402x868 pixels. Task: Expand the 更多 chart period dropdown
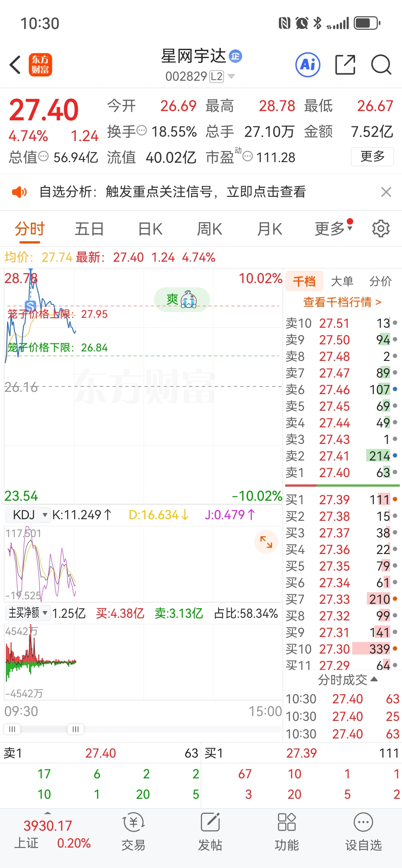click(x=333, y=229)
